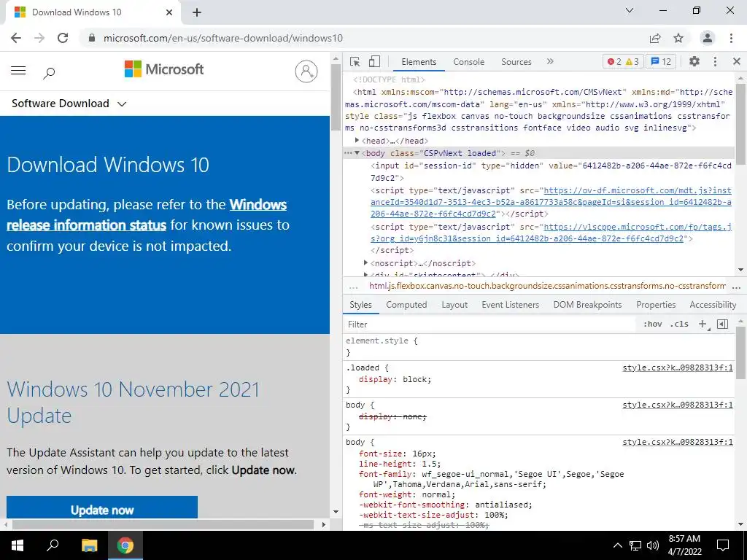The width and height of the screenshot is (747, 560).
Task: Close the Download Windows 10 tab
Action: click(169, 12)
